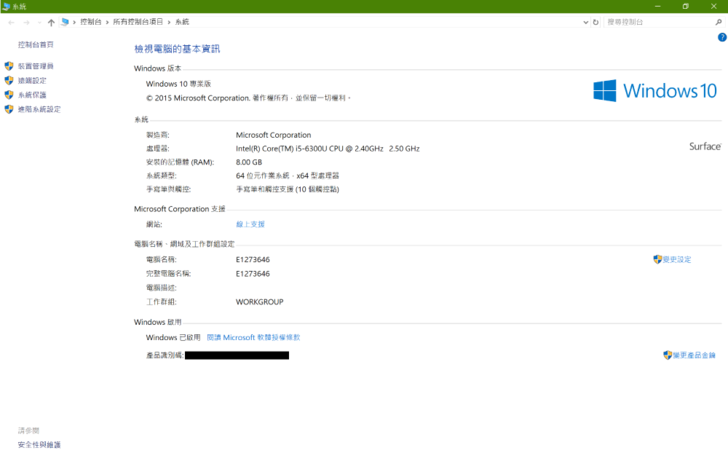Screen dimensions: 728x461
Task: Click the Up arrow navigation button
Action: (51, 22)
